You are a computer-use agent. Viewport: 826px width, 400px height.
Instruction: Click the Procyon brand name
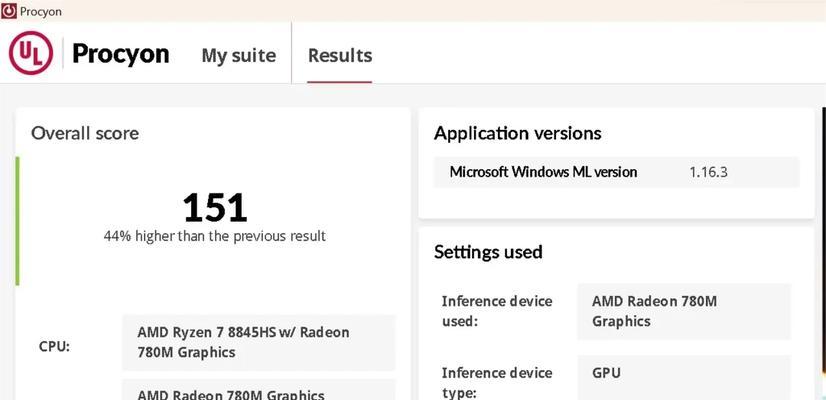(121, 54)
